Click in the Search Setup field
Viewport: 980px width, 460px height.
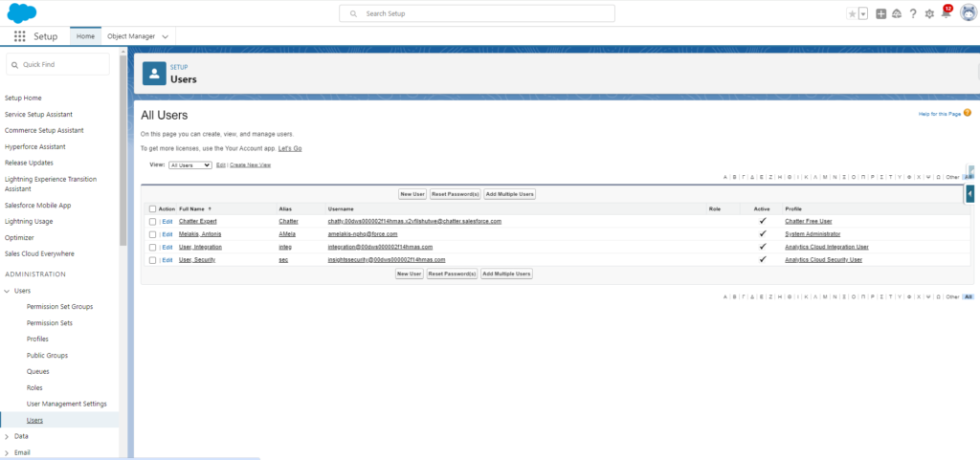pyautogui.click(x=477, y=13)
